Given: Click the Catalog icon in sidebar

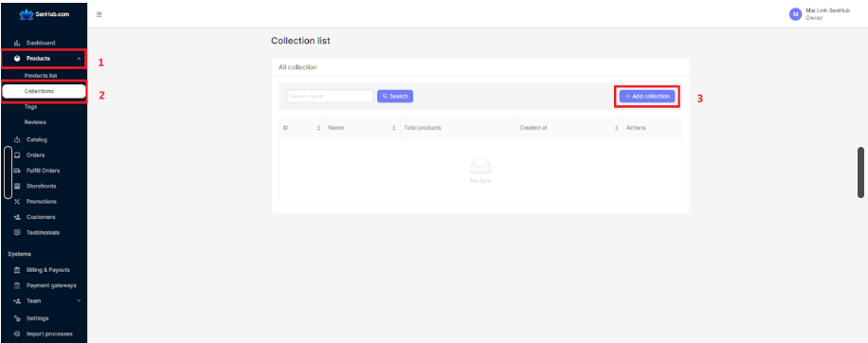Looking at the screenshot, I should coord(17,139).
